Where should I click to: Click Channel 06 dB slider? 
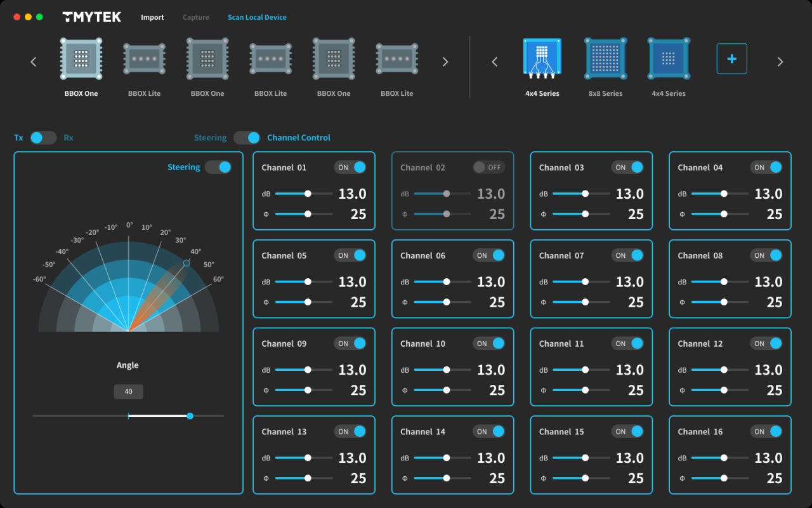click(x=442, y=281)
